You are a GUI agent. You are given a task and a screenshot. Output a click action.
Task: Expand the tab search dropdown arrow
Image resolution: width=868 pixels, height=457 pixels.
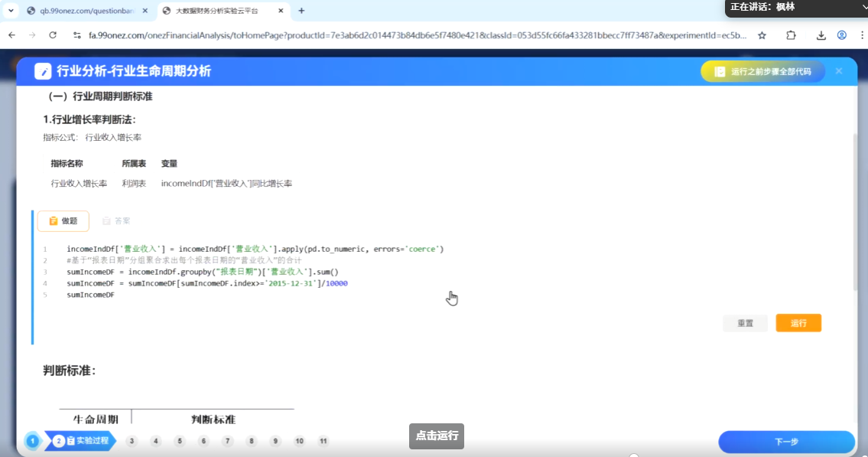[11, 11]
